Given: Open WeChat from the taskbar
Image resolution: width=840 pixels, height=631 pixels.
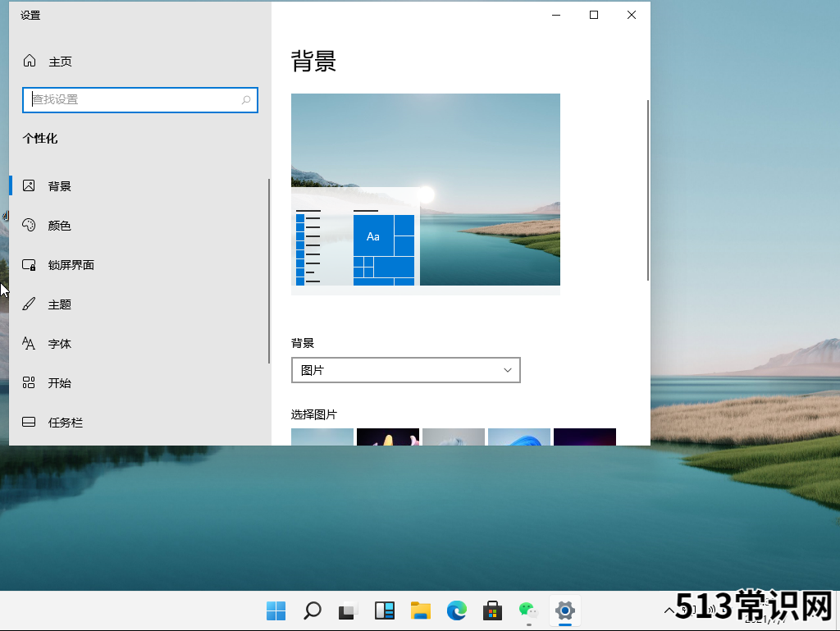Looking at the screenshot, I should 528,610.
